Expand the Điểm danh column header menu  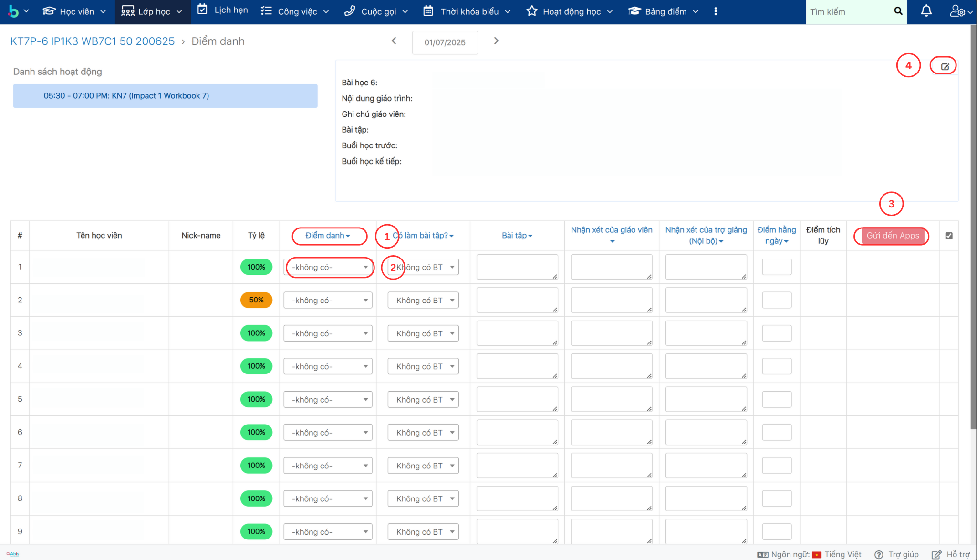click(328, 236)
